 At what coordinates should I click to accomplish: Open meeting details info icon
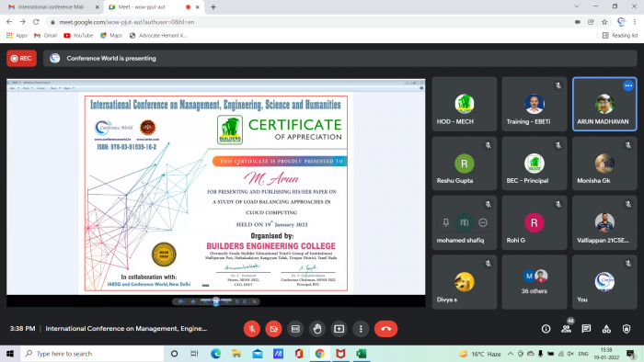(546, 329)
